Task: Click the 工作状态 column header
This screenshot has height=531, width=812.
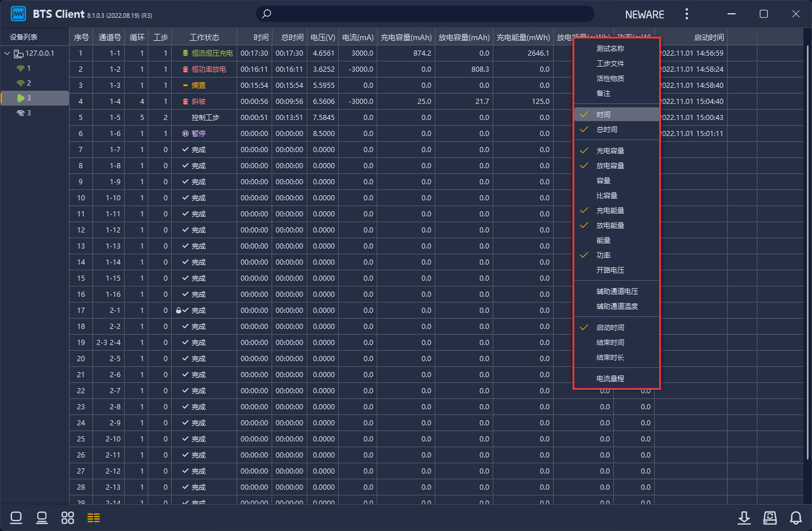Action: pos(204,37)
